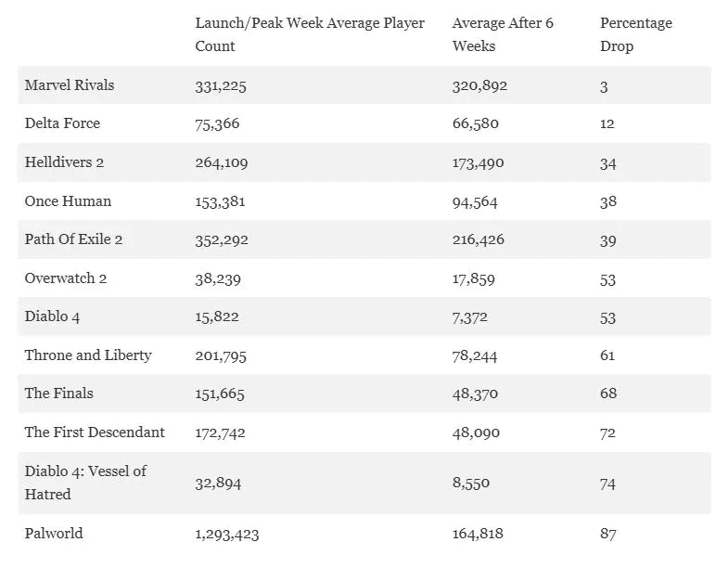Select the Overwatch 2 row name
The height and width of the screenshot is (568, 728).
click(66, 278)
